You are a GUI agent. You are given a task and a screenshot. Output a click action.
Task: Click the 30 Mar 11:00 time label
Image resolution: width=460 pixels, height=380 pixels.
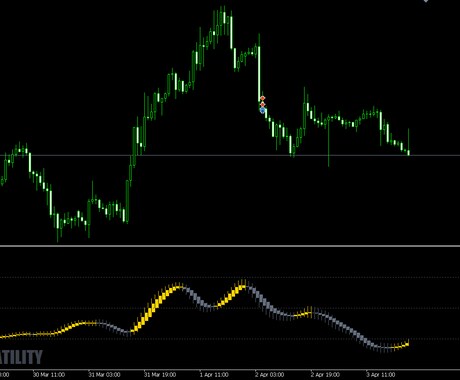pos(49,375)
